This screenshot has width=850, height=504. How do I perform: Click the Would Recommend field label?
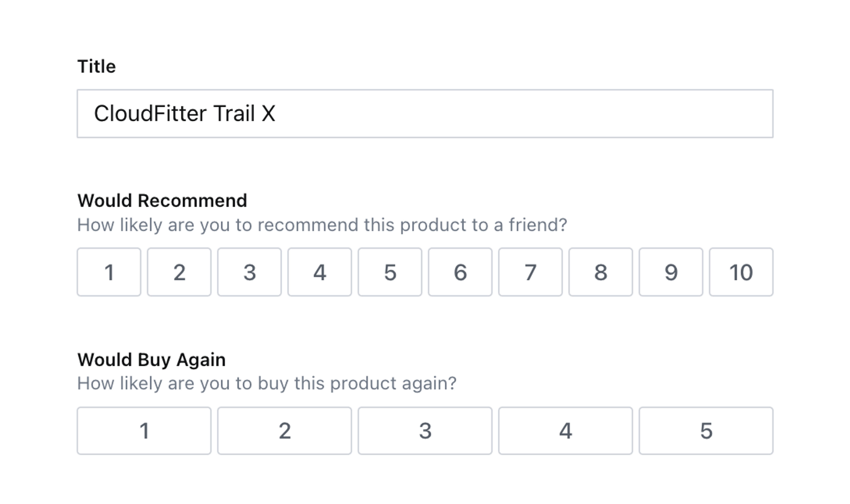[x=162, y=200]
